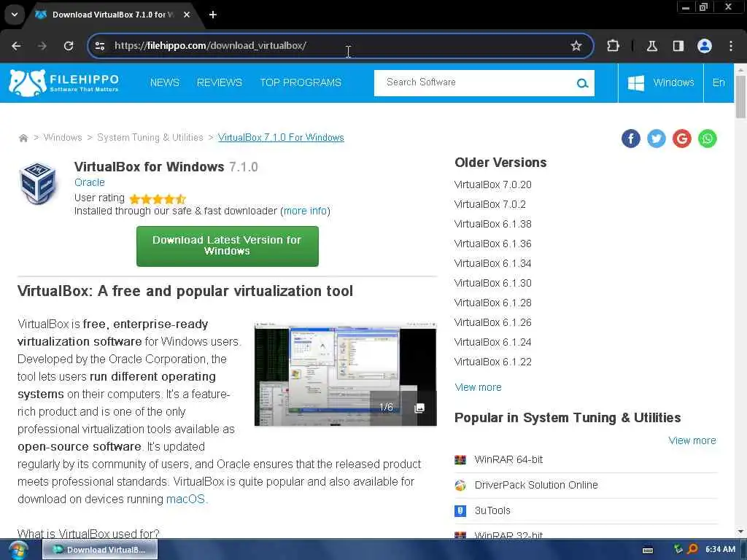This screenshot has width=747, height=560.
Task: Click View more under Popular in System Tuning
Action: click(692, 440)
